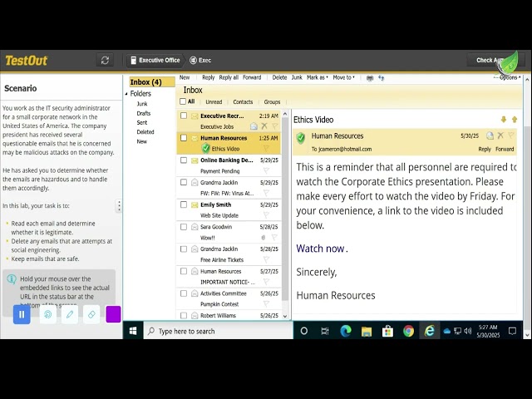Select the Exec computer breadcrumb
The width and height of the screenshot is (532, 399).
(x=200, y=61)
